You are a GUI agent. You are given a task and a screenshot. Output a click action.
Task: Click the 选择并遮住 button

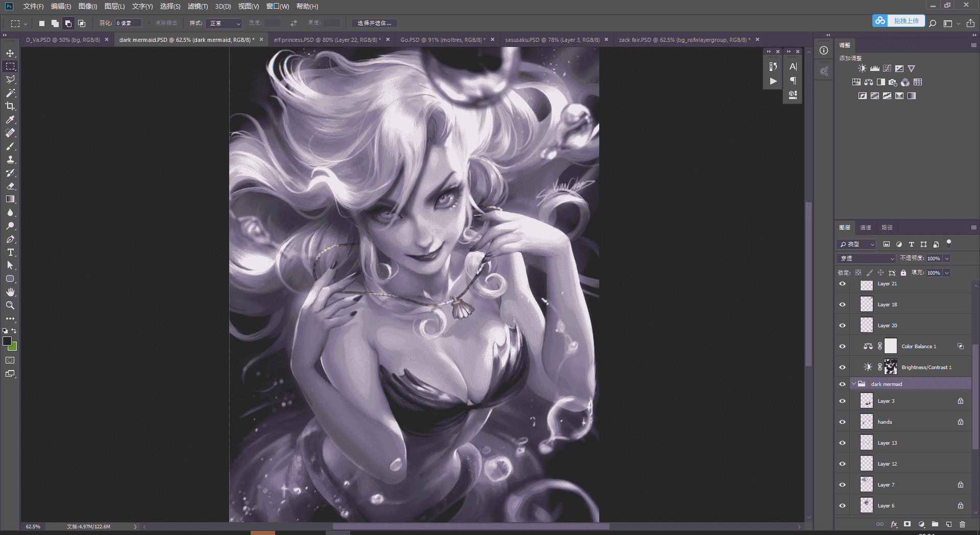[374, 23]
